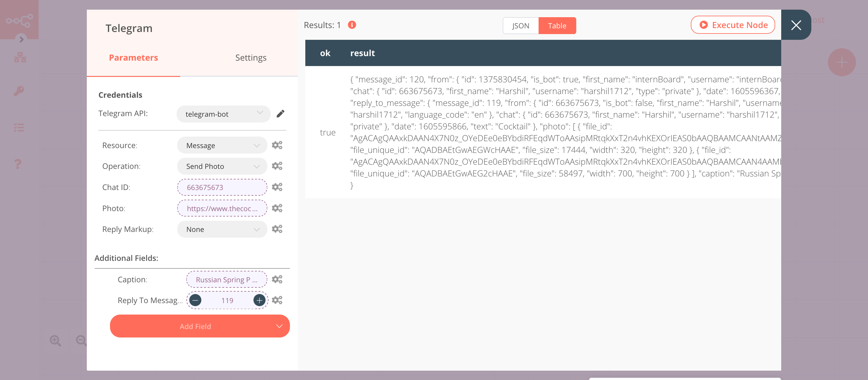This screenshot has width=868, height=380.
Task: Switch to JSON view
Action: tap(519, 25)
